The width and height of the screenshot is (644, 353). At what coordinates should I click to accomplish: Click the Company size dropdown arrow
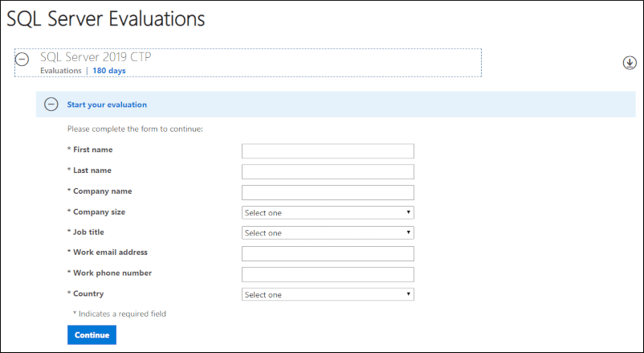[x=408, y=212]
